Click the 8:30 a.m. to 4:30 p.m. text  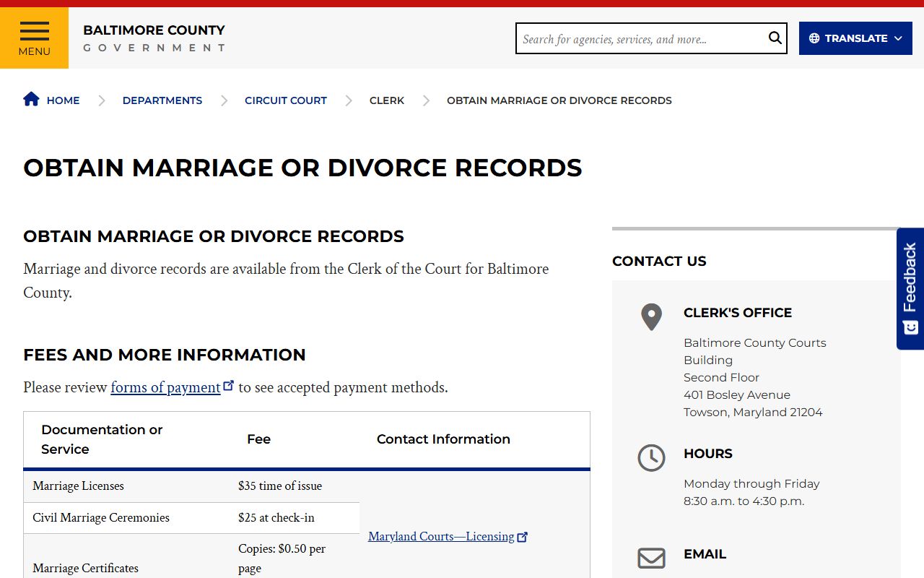click(744, 501)
